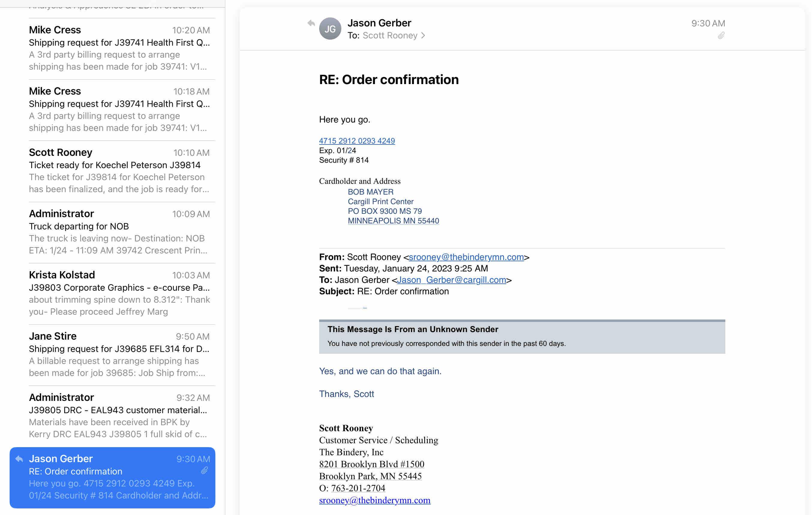Click the Jason_Gerber@cargill.com email link
The height and width of the screenshot is (515, 812).
(x=451, y=280)
